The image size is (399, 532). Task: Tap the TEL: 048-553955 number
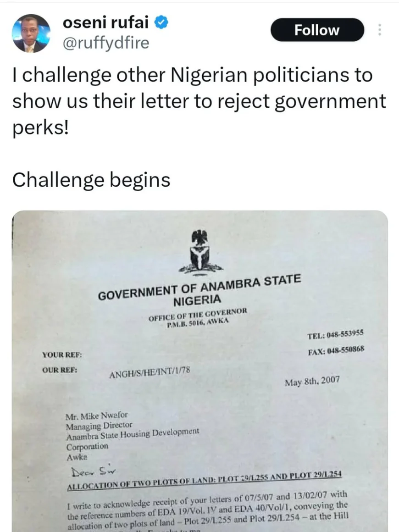[x=336, y=334]
